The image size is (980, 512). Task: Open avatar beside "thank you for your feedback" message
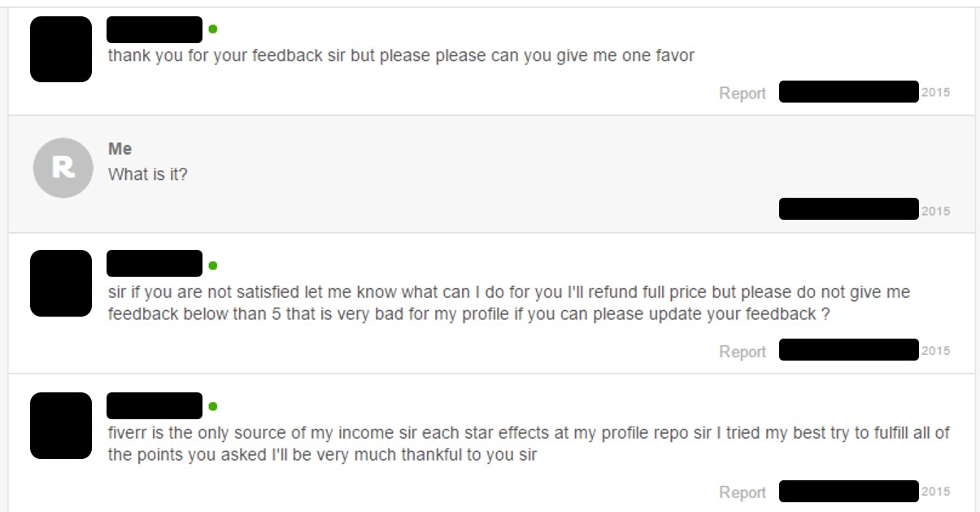61,49
